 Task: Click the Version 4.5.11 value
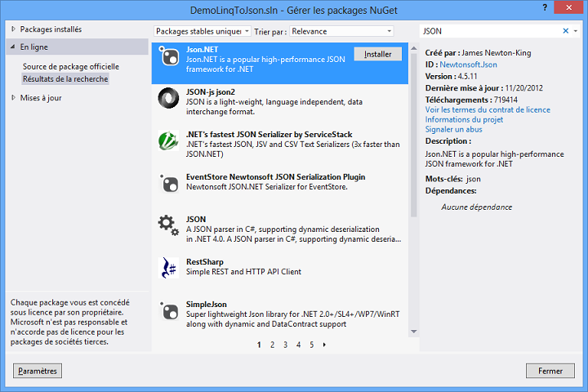[468, 76]
